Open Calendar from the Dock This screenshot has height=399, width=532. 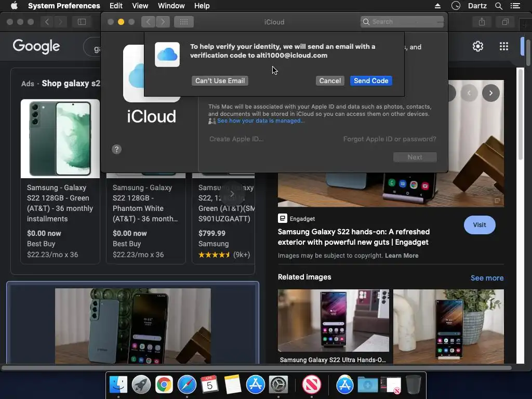pos(209,385)
